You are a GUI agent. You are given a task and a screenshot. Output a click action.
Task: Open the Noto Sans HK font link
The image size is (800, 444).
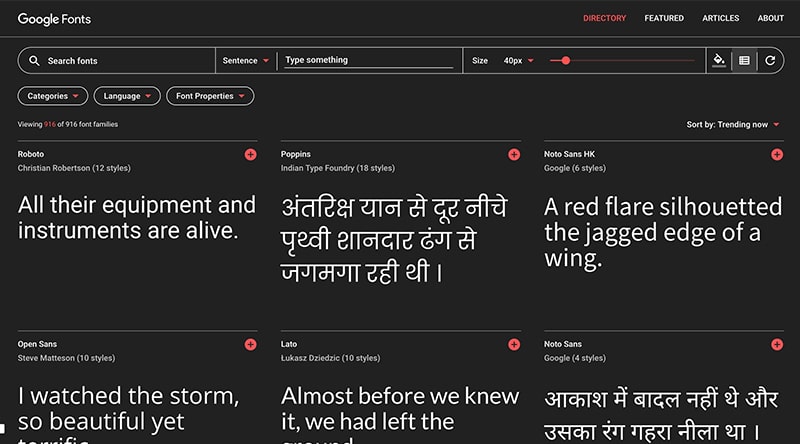(569, 154)
